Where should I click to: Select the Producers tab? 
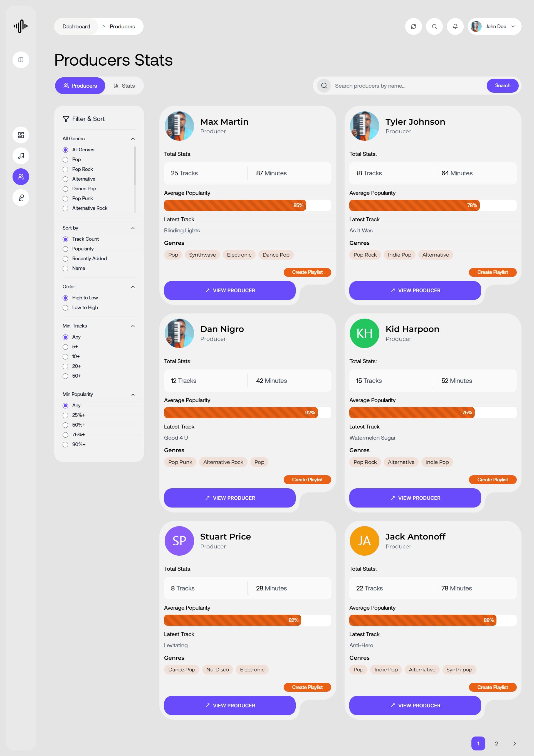[x=80, y=86]
